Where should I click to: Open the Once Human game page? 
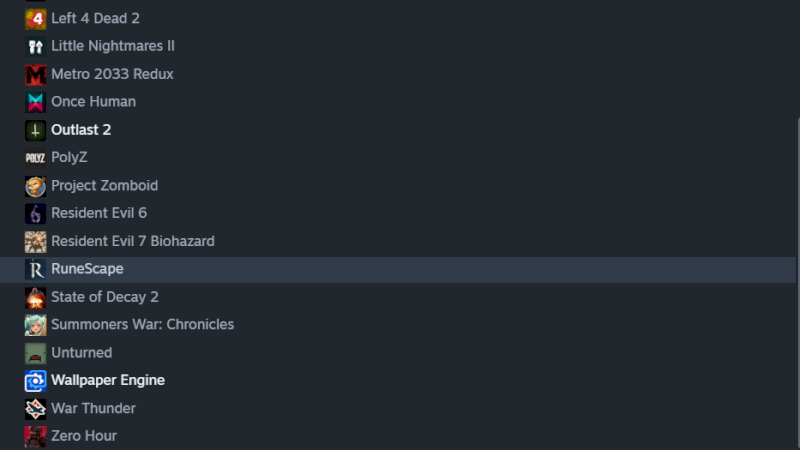click(93, 102)
